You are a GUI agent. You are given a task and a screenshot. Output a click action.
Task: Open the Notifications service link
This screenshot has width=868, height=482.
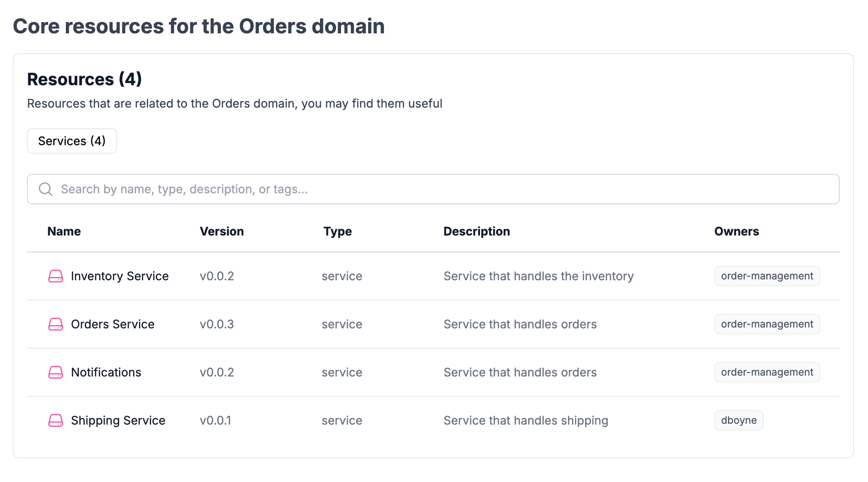pos(106,372)
